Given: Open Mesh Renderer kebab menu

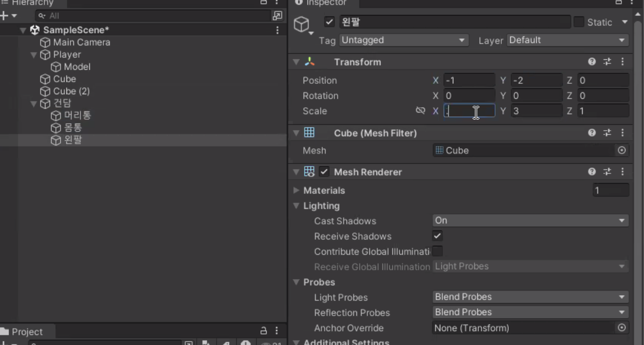Looking at the screenshot, I should [x=623, y=172].
